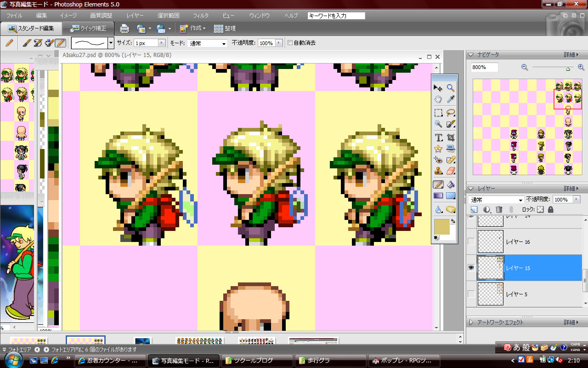Choose the Brush tool in options bar

tap(26, 43)
